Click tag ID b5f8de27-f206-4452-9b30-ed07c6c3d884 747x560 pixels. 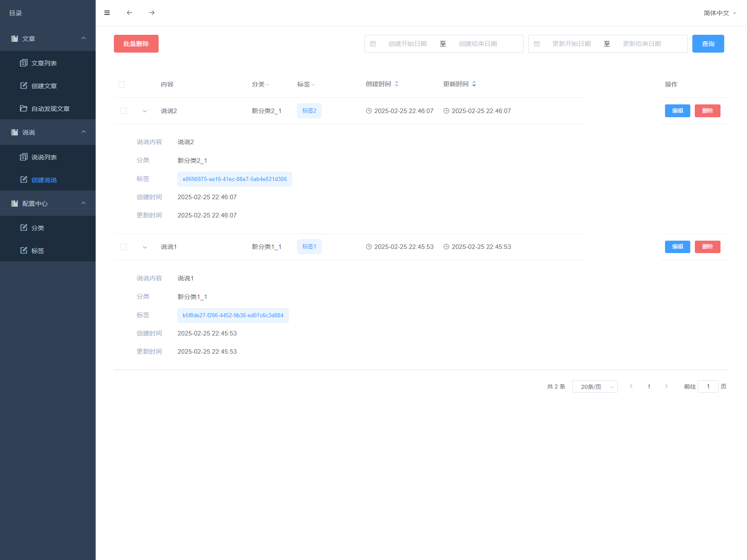[x=233, y=316]
